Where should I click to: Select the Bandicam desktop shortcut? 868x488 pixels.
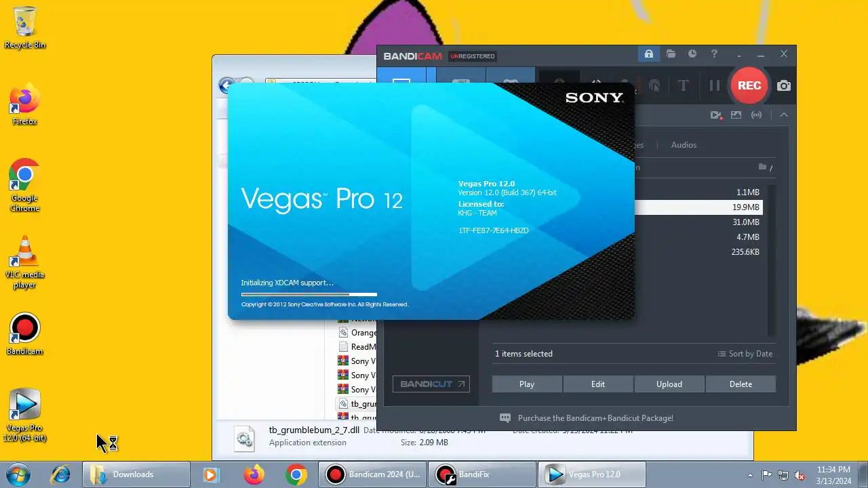pos(25,334)
